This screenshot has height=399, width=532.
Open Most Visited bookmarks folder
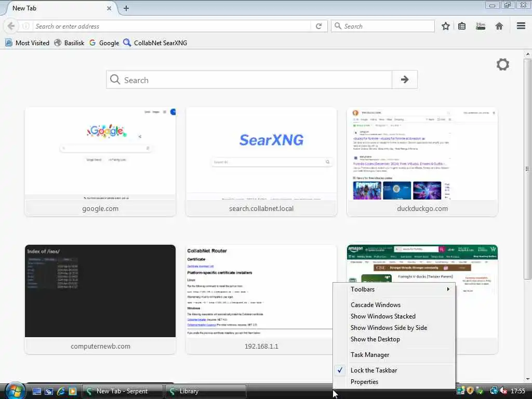tap(27, 43)
